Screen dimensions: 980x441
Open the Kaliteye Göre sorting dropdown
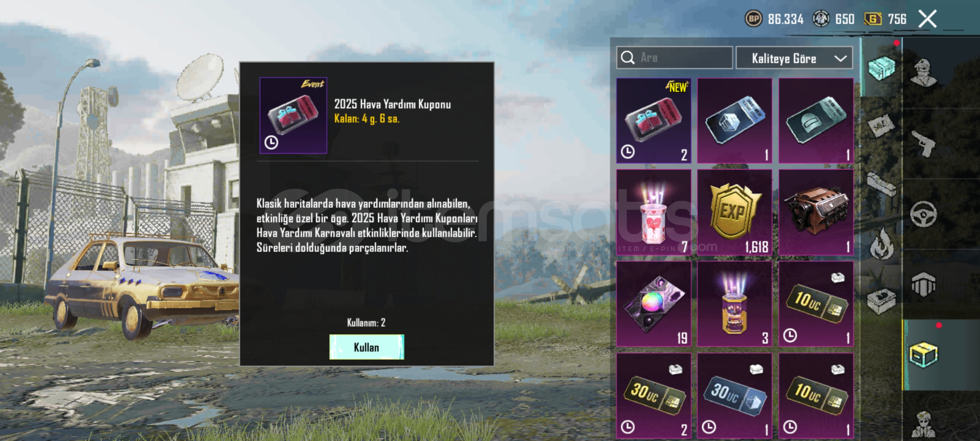(794, 58)
